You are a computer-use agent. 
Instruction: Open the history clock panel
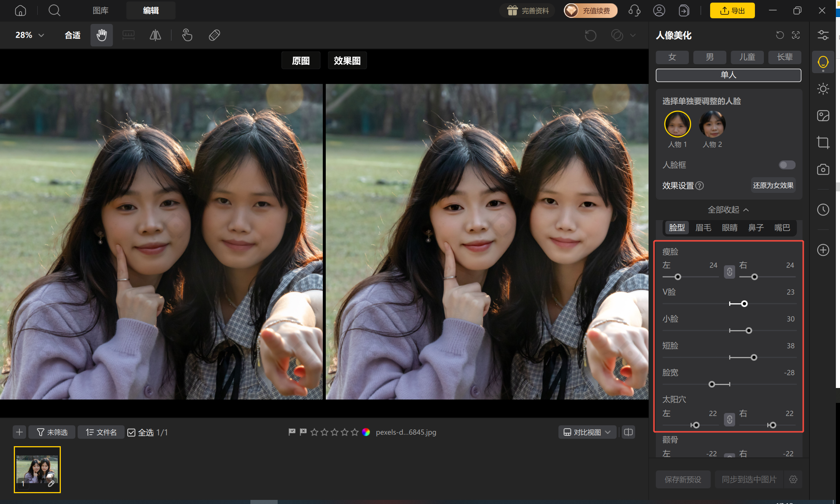pyautogui.click(x=823, y=210)
